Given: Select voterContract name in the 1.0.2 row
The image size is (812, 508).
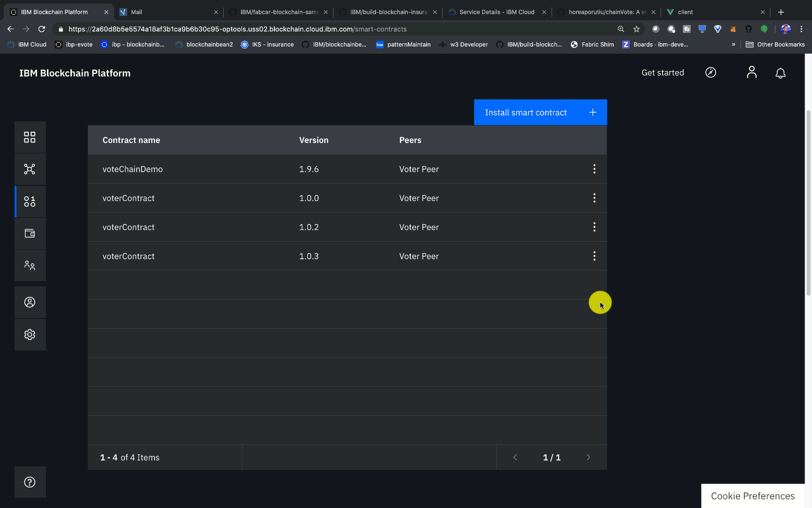Looking at the screenshot, I should 128,227.
